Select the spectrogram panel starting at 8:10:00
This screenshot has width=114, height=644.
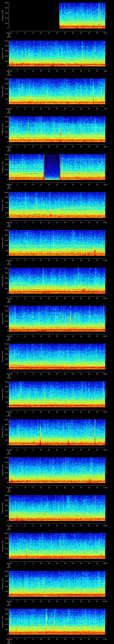(x=57, y=243)
